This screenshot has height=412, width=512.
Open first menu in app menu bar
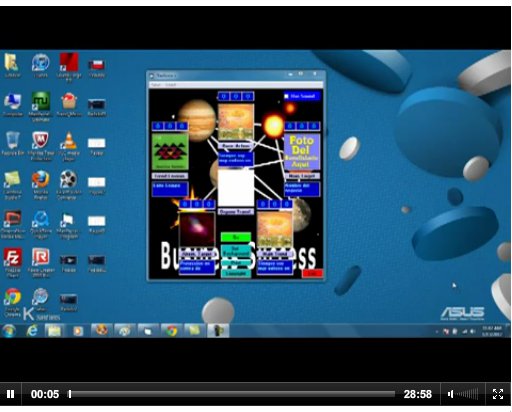[156, 85]
